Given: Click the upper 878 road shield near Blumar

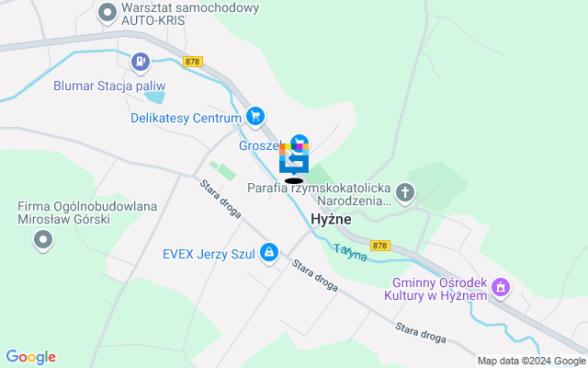Looking at the screenshot, I should pyautogui.click(x=193, y=62).
